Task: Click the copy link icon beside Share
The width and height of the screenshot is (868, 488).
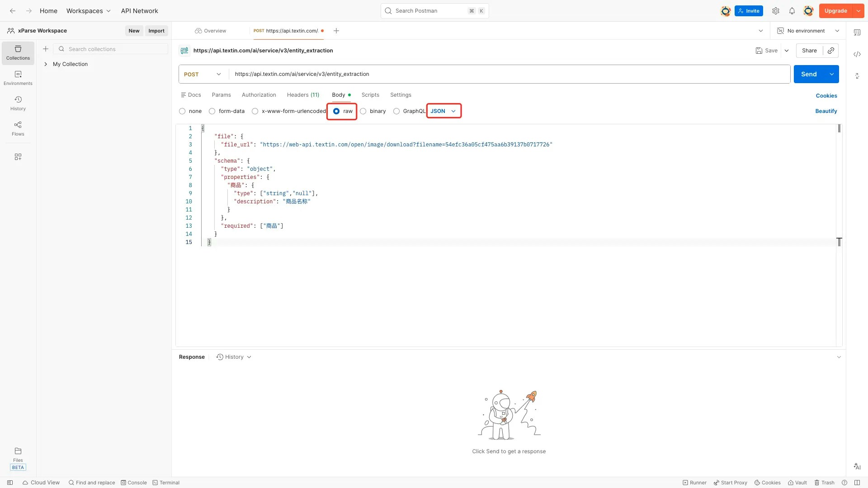Action: click(831, 51)
